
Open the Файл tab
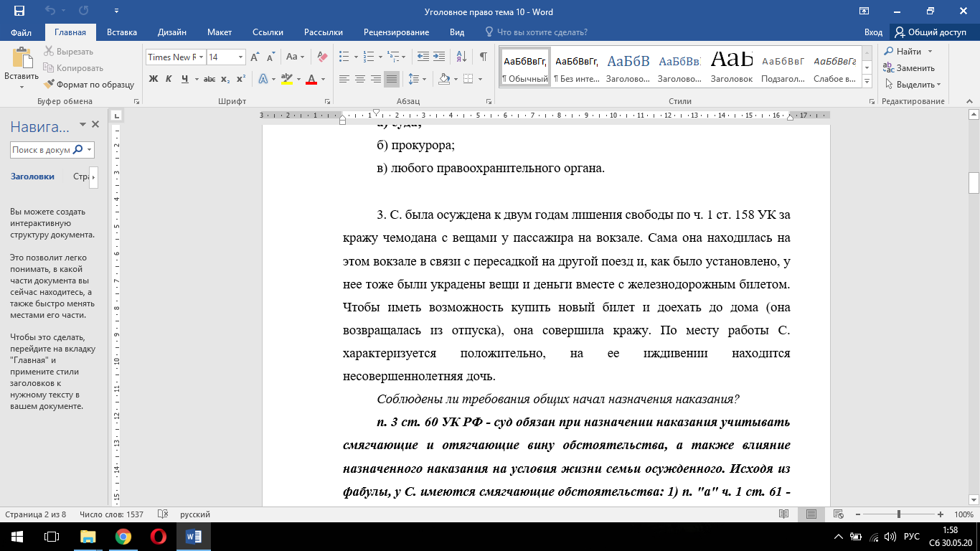click(22, 32)
